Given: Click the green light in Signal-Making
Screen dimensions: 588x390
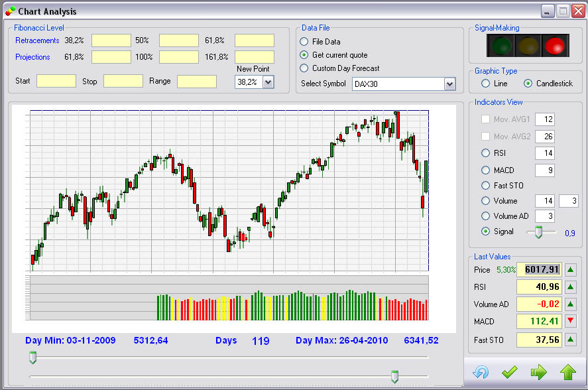Looking at the screenshot, I should coord(501,46).
